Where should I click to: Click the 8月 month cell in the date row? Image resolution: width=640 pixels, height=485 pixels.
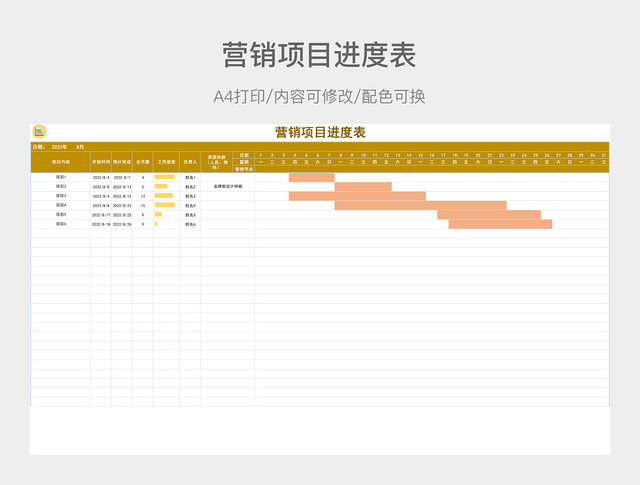pyautogui.click(x=80, y=147)
